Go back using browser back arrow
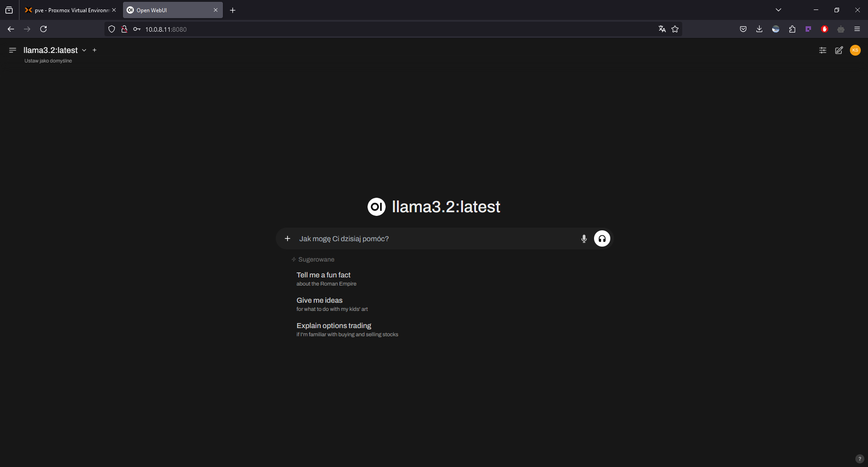This screenshot has height=467, width=868. click(11, 29)
